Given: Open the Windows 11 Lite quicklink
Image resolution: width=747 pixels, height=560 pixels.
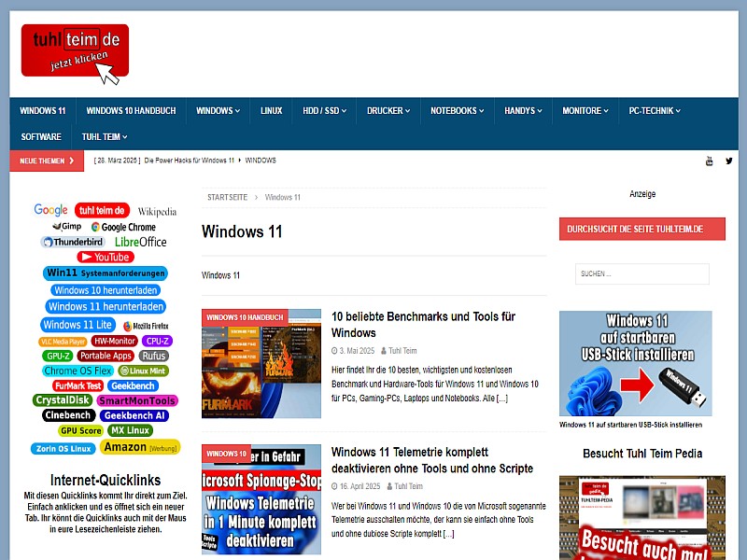Looking at the screenshot, I should point(78,325).
